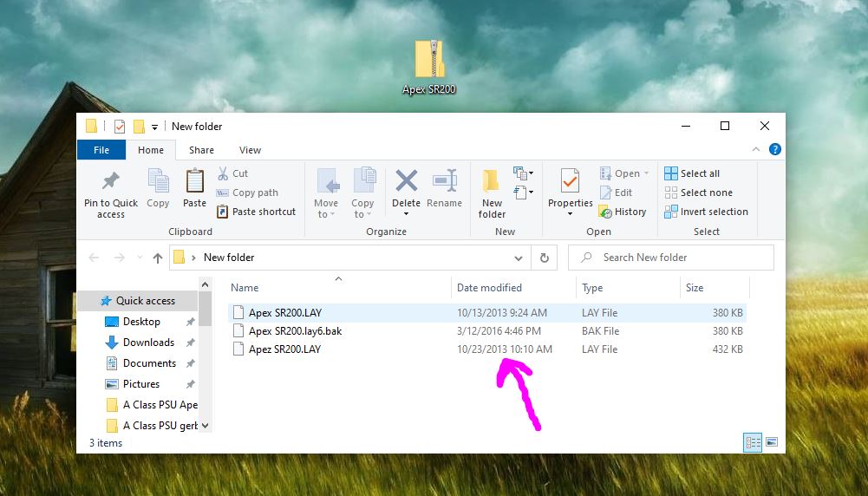Click the Rename icon
868x496 pixels.
[445, 181]
